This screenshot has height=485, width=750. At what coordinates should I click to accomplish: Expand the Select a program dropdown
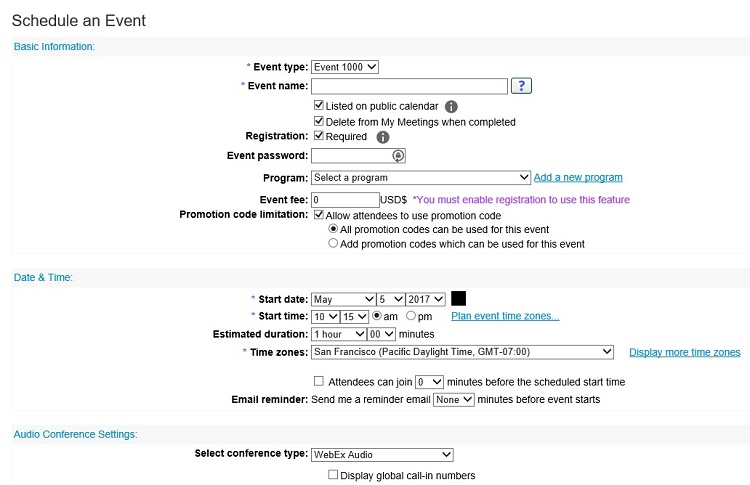[420, 178]
